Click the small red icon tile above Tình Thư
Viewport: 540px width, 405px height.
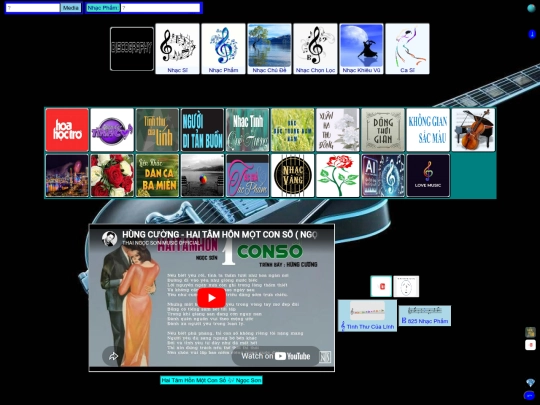click(x=381, y=286)
